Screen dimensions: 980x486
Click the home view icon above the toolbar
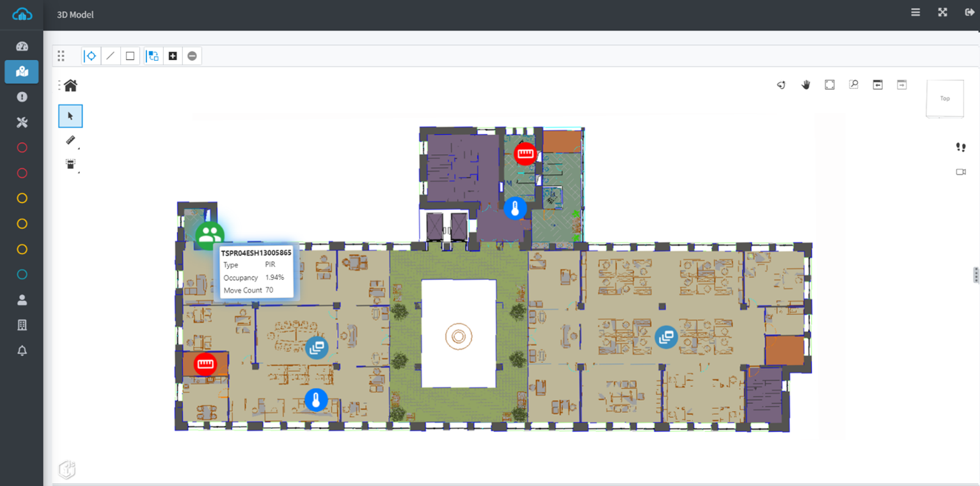click(x=70, y=85)
